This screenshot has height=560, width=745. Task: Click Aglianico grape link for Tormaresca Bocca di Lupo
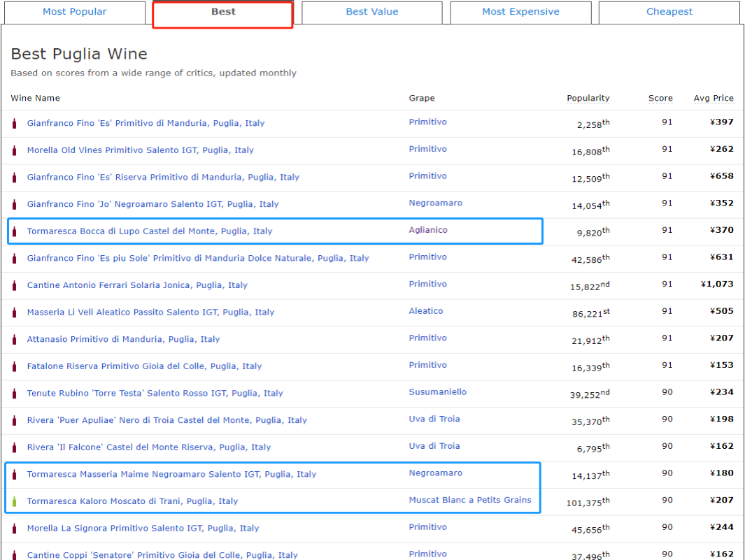coord(428,230)
